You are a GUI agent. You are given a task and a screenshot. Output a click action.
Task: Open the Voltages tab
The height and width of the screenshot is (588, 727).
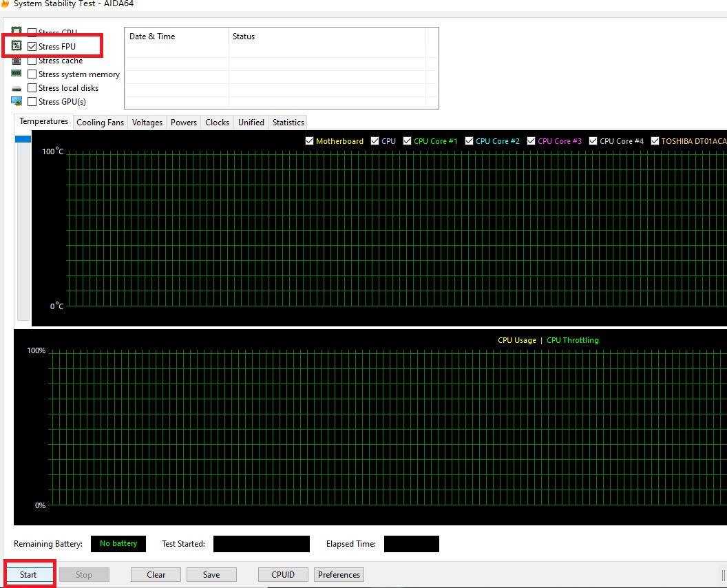pos(147,123)
